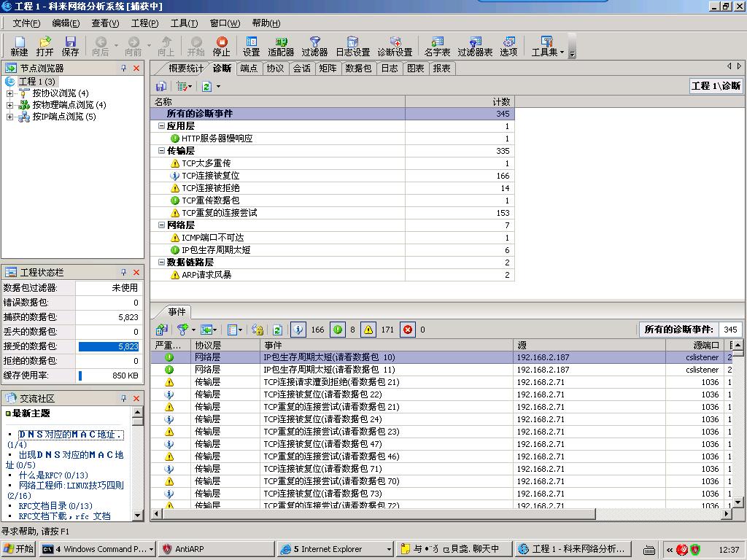Image resolution: width=747 pixels, height=560 pixels.
Task: Click the Save (保存) floppy disk icon
Action: (x=71, y=44)
